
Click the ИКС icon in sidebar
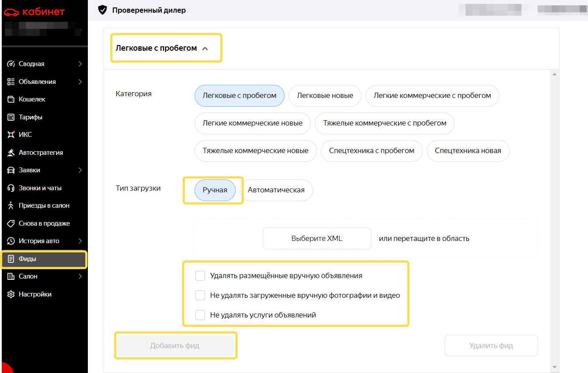click(11, 135)
